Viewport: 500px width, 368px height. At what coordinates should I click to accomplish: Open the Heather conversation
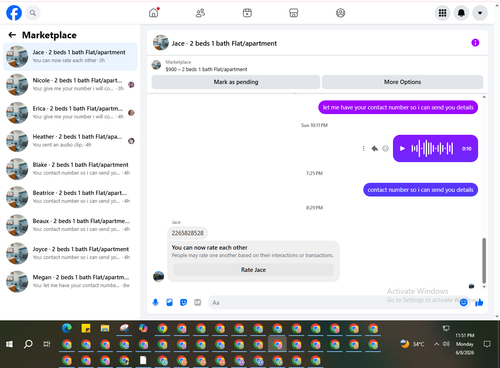pos(70,141)
